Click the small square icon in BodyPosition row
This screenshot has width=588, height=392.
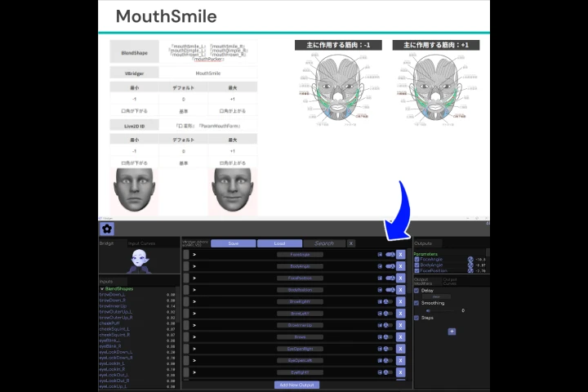pyautogui.click(x=380, y=290)
